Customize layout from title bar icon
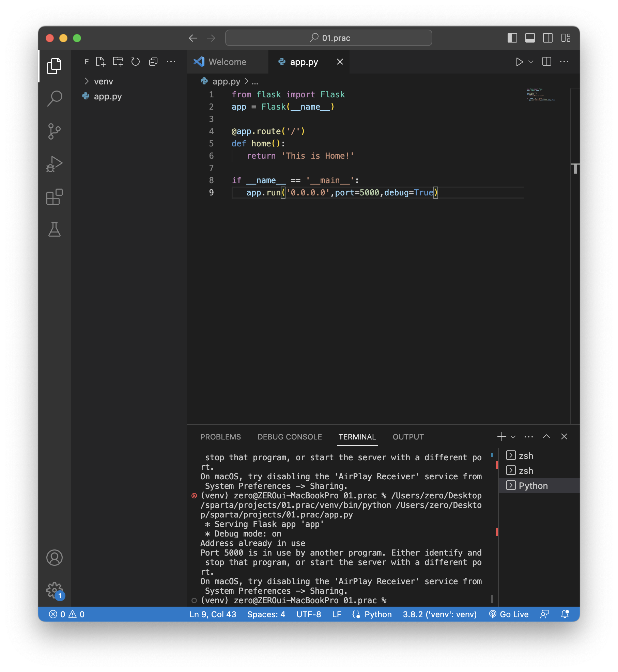This screenshot has height=672, width=618. pos(566,38)
